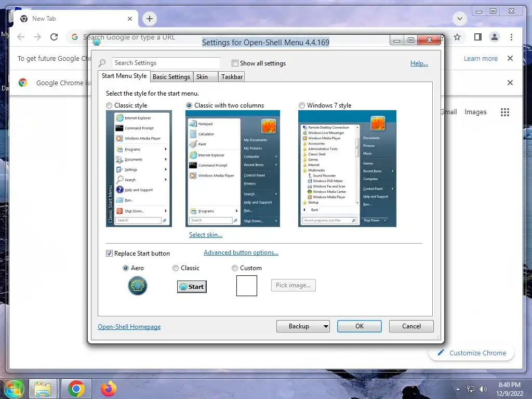This screenshot has height=399, width=532.
Task: Click the OK button
Action: [360, 326]
